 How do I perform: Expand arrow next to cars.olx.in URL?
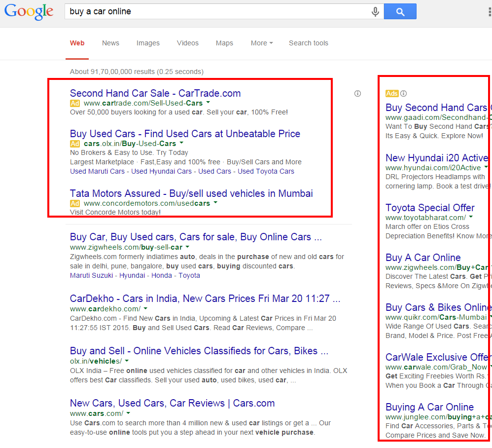point(181,143)
